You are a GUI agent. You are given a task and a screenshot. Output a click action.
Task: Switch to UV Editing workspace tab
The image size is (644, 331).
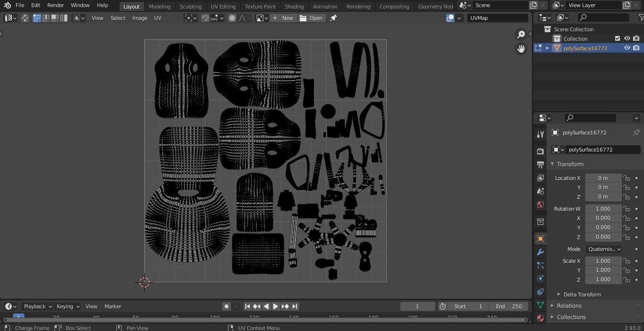(x=223, y=6)
